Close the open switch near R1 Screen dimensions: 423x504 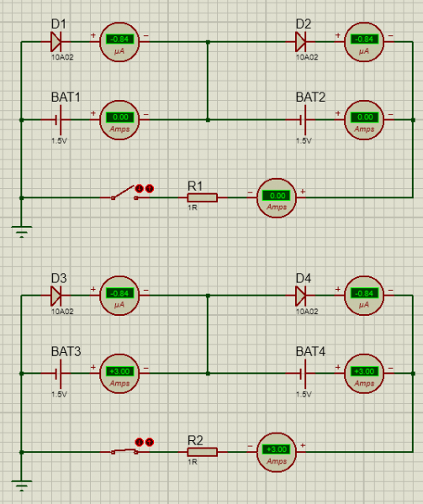[124, 193]
